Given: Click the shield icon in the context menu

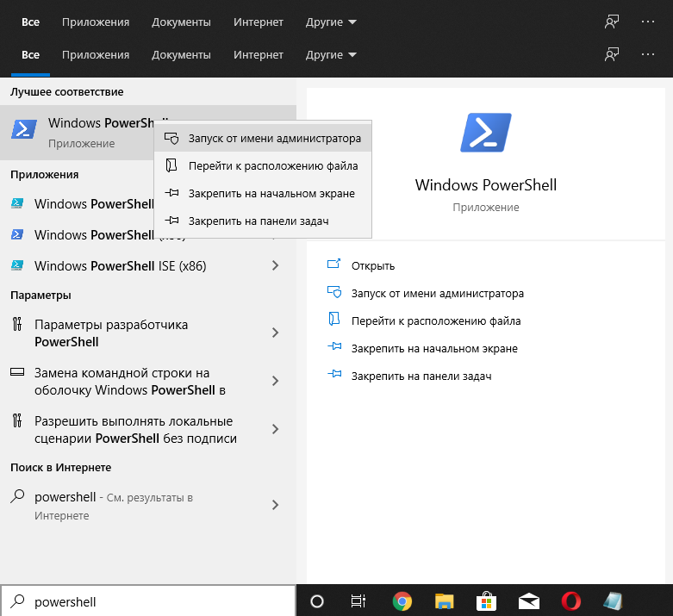Looking at the screenshot, I should point(171,138).
